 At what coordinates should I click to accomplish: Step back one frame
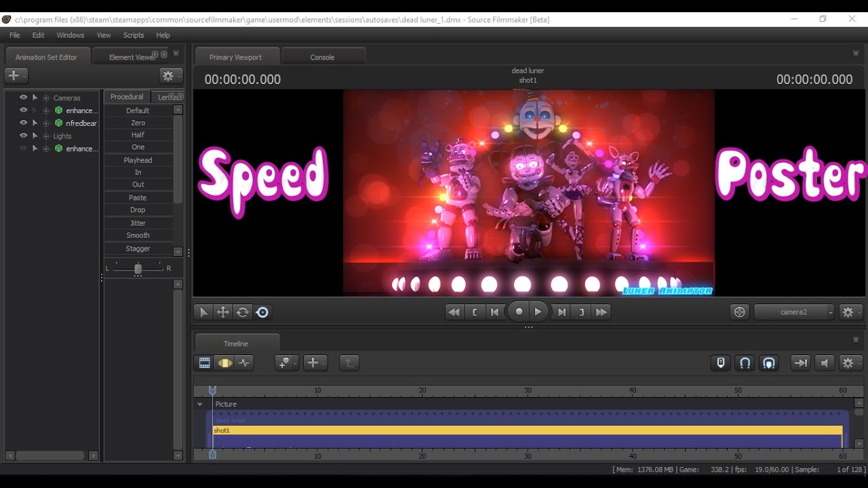pyautogui.click(x=495, y=312)
